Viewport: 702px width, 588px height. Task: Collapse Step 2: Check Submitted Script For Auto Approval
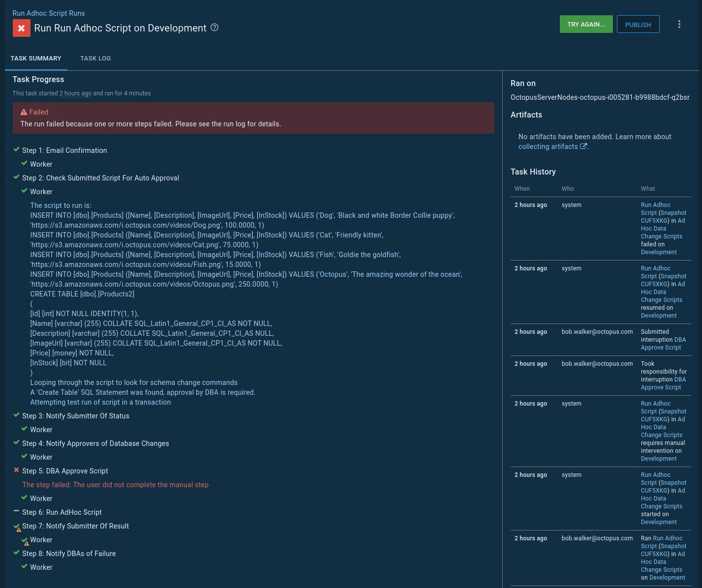pyautogui.click(x=100, y=178)
